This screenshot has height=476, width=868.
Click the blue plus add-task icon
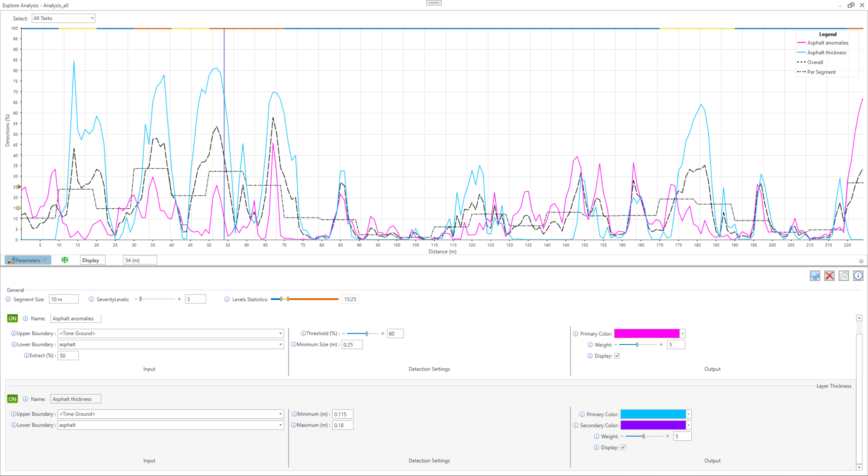[x=814, y=276]
